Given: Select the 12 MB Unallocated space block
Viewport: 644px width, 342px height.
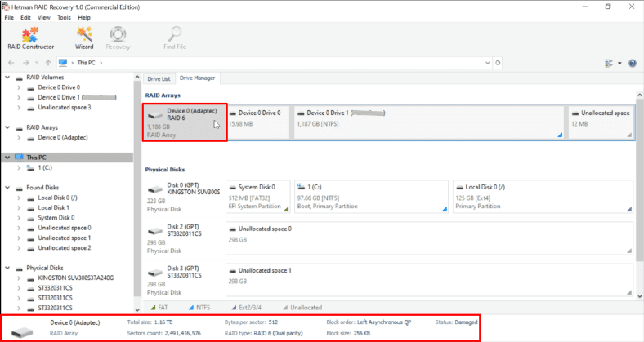Looking at the screenshot, I should pos(601,122).
